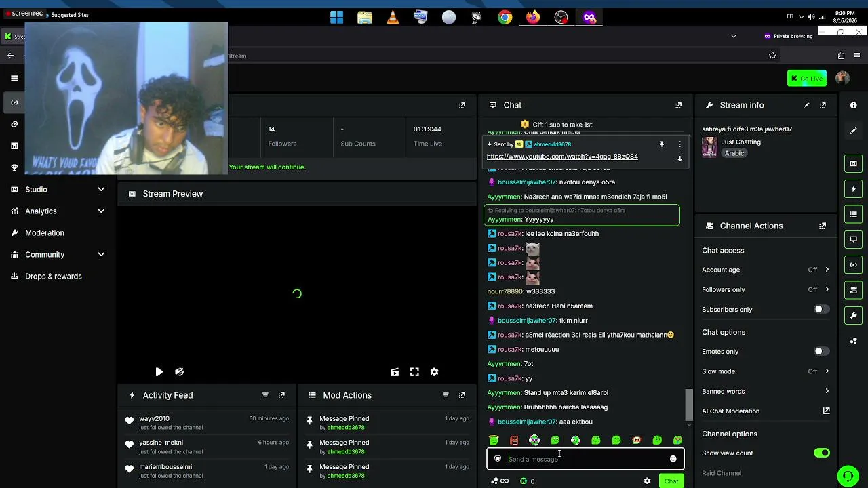Play the stream preview
Screen dimensions: 868x488
pyautogui.click(x=159, y=372)
